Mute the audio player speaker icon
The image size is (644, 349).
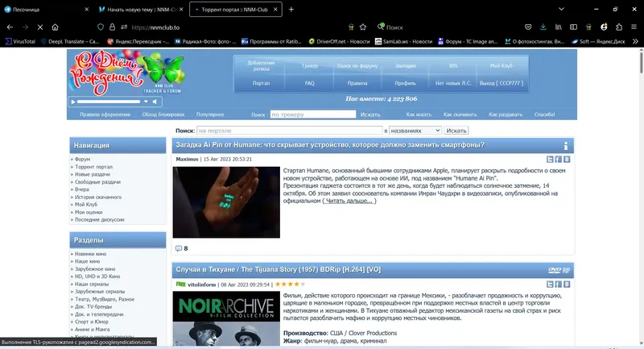(155, 102)
